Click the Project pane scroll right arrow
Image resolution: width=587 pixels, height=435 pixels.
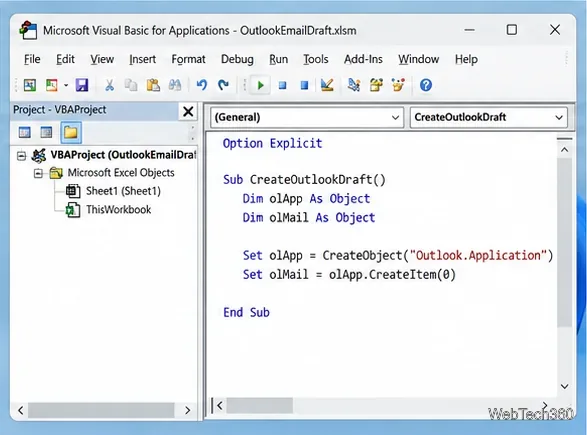tap(188, 410)
